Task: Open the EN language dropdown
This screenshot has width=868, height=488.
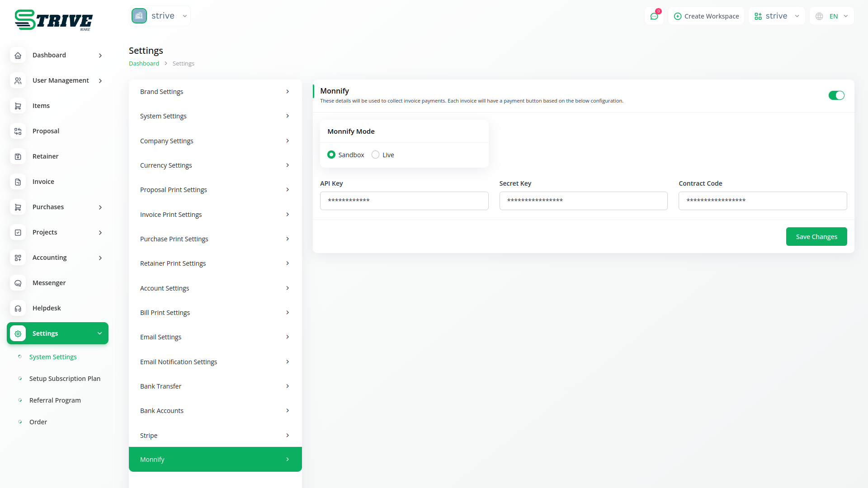Action: tap(832, 16)
